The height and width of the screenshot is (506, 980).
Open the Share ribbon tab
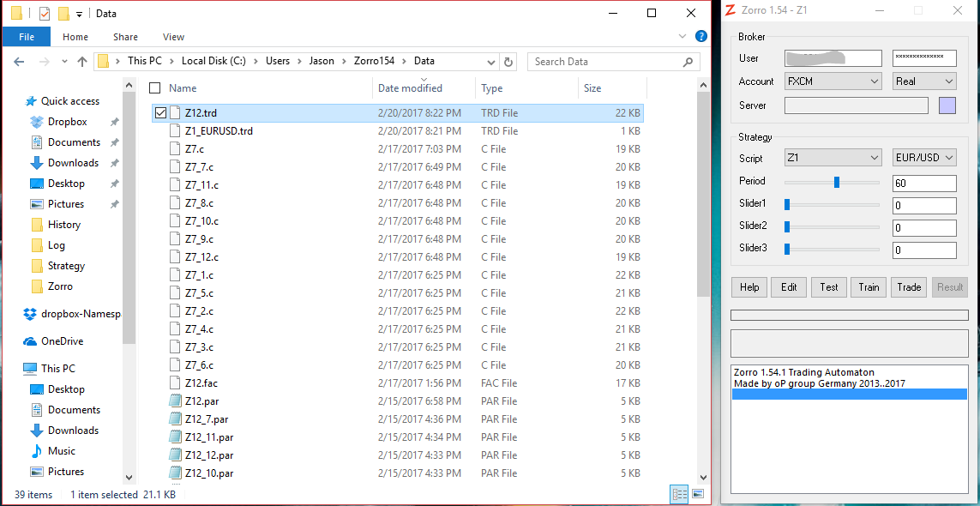point(125,37)
